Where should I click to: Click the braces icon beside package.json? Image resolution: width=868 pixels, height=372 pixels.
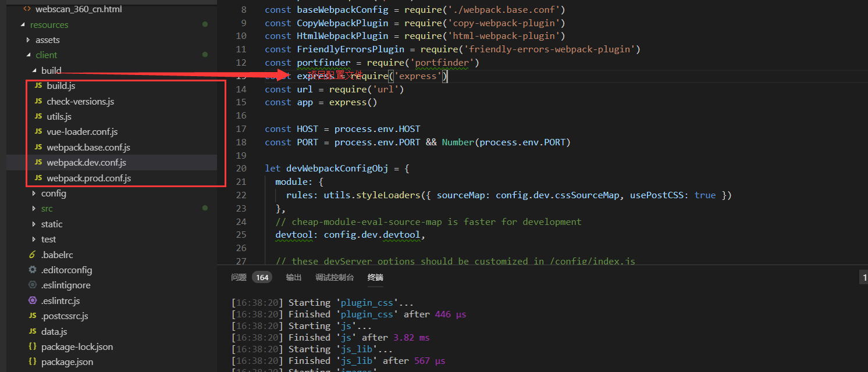click(x=33, y=362)
